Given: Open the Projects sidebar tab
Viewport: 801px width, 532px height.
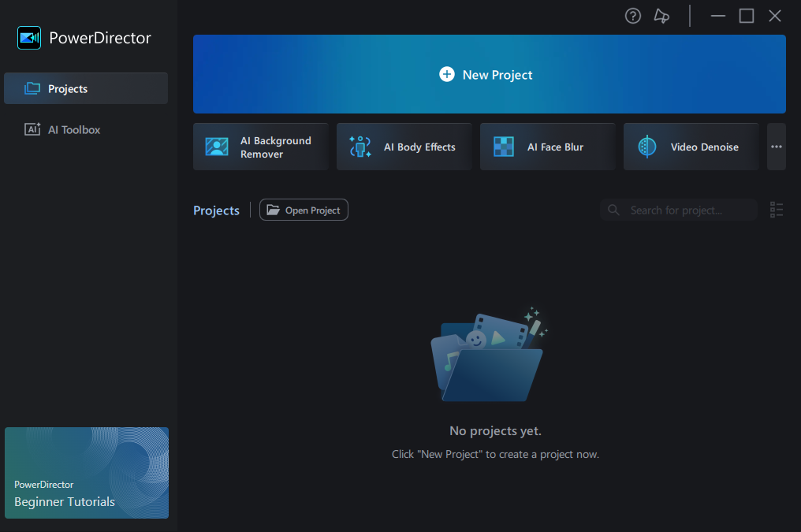Looking at the screenshot, I should coord(86,88).
